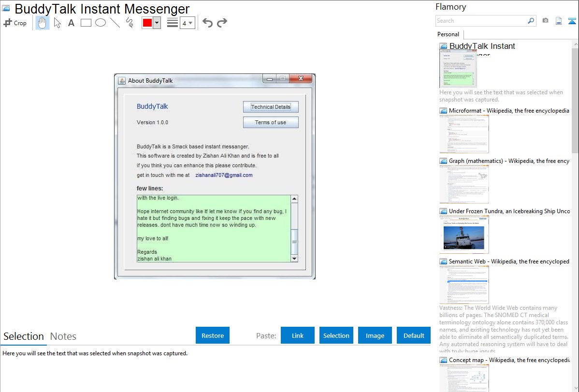Image resolution: width=579 pixels, height=392 pixels.
Task: Click the Semantic Web - Wikipedia title
Action: [509, 261]
